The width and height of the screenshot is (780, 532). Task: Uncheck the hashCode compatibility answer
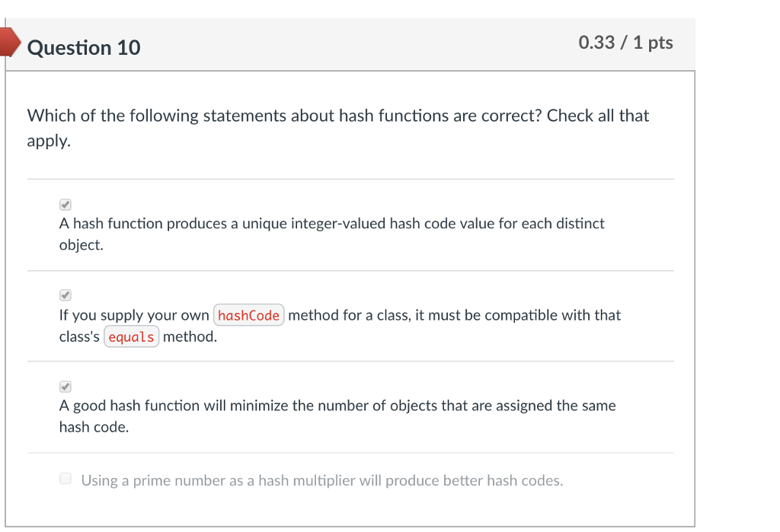[65, 295]
